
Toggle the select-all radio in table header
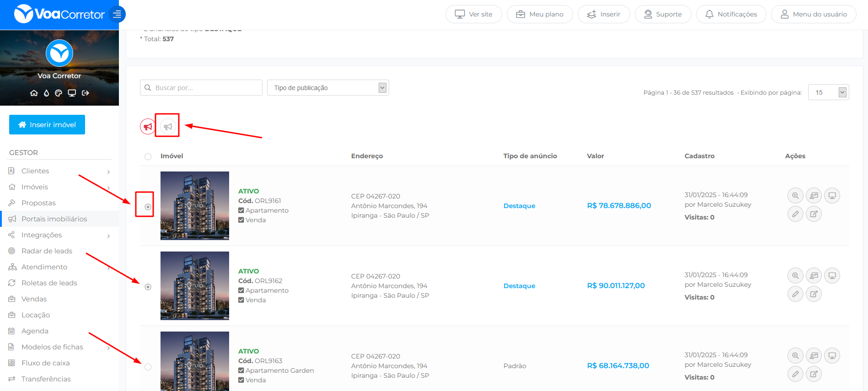point(148,156)
